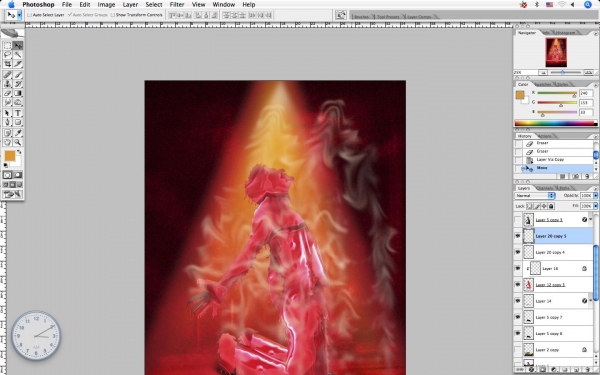Open the tool preset picker dropdown

(19, 15)
